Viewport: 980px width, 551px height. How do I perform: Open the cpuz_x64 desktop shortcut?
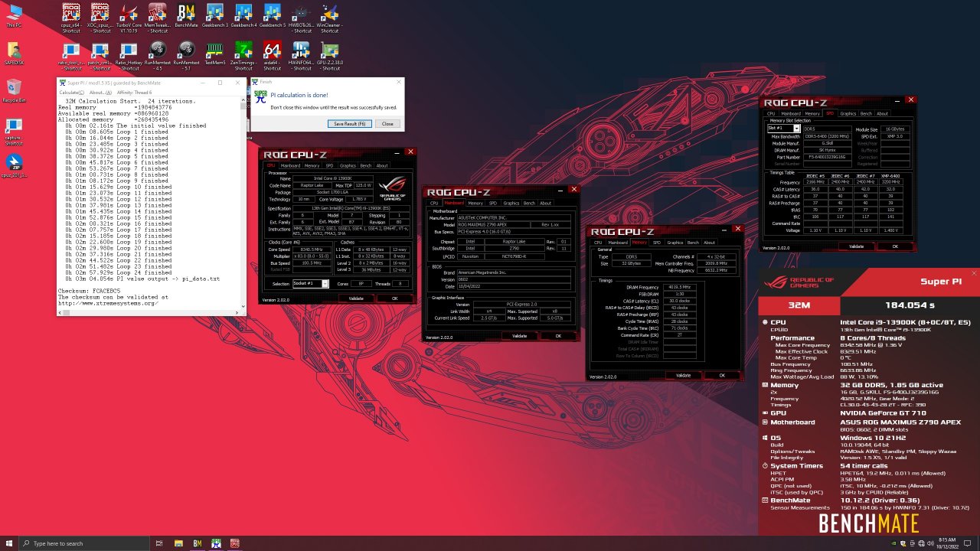pos(71,18)
